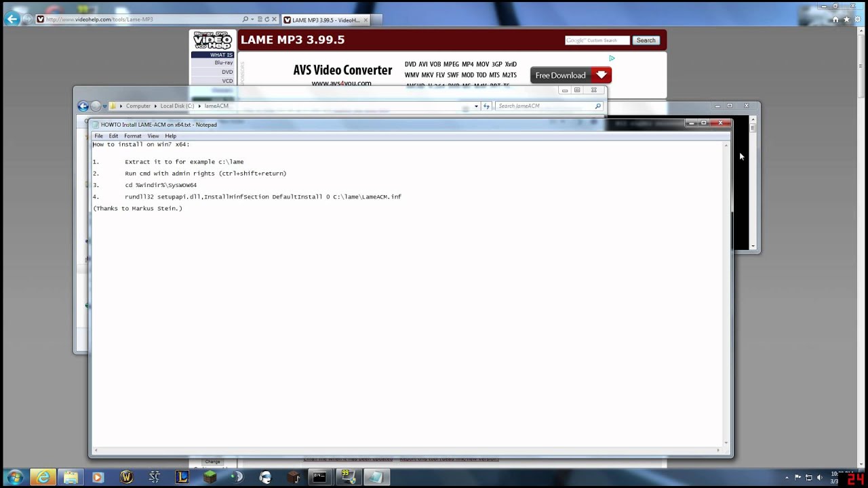
Task: Open the command prompt taskbar icon
Action: pyautogui.click(x=319, y=477)
